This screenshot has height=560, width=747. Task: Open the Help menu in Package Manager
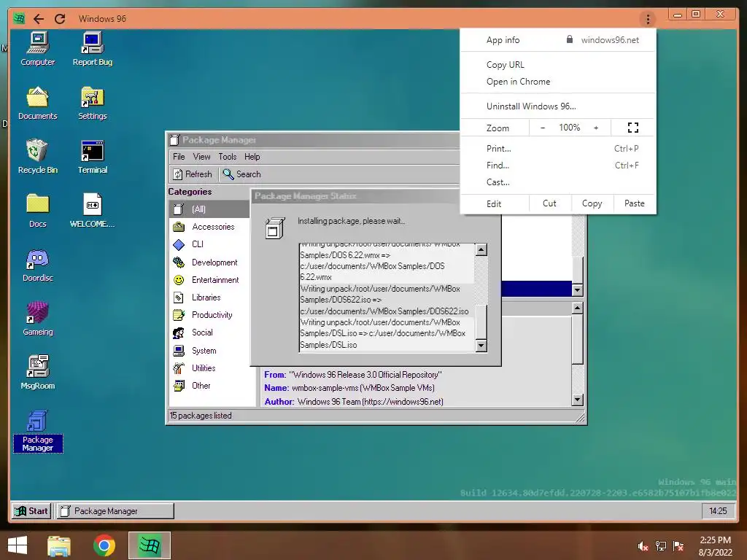coord(252,157)
